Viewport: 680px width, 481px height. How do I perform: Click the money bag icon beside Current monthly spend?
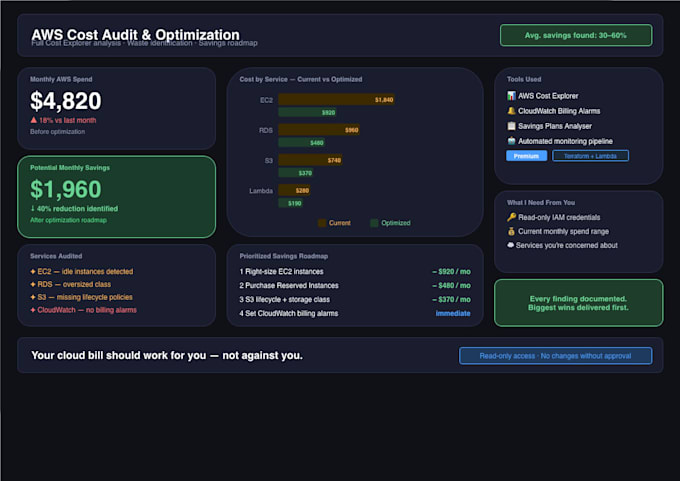pyautogui.click(x=511, y=231)
